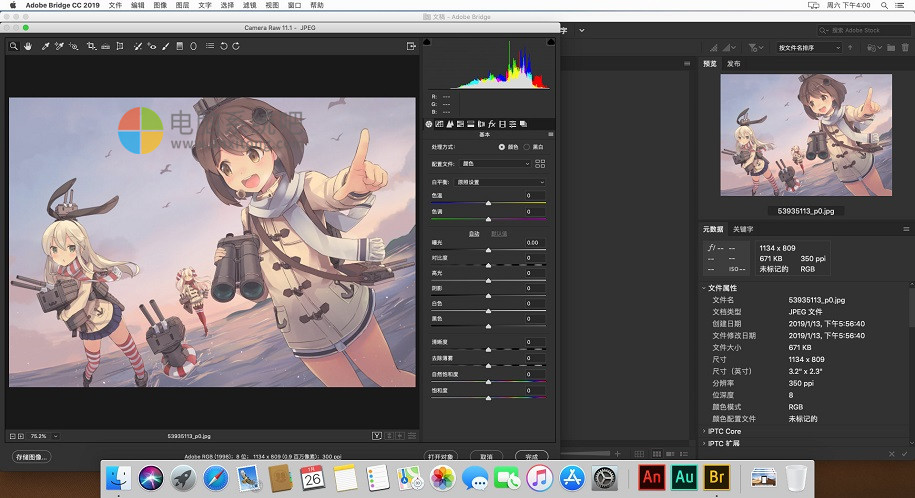Select the 颜色 (Color) treatment radio button
915x498 pixels.
[x=501, y=147]
